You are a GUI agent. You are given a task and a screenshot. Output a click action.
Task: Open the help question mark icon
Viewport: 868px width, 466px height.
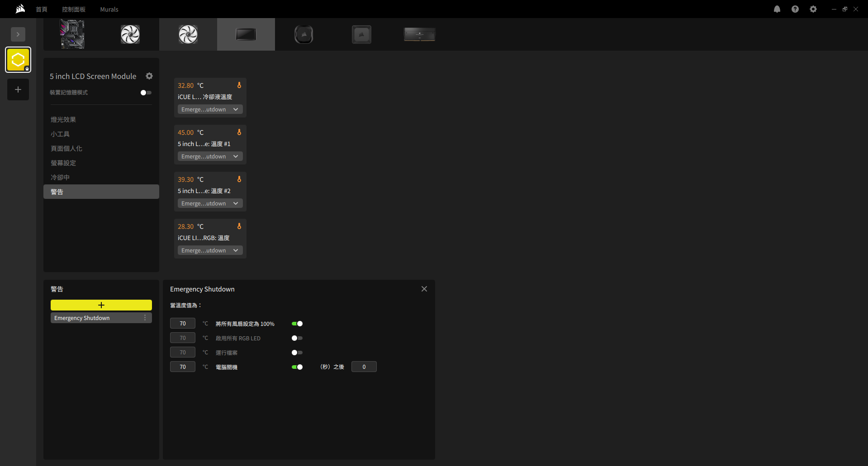click(795, 9)
